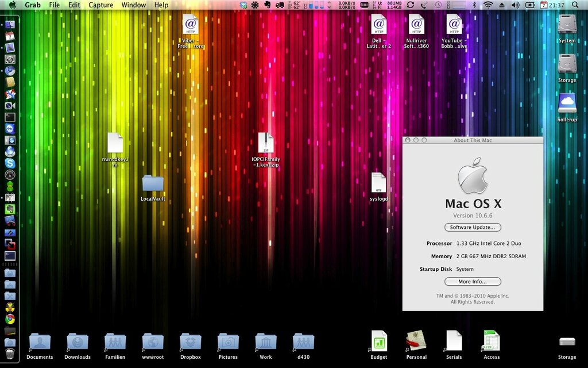Open the Apple menu

pyautogui.click(x=12, y=5)
